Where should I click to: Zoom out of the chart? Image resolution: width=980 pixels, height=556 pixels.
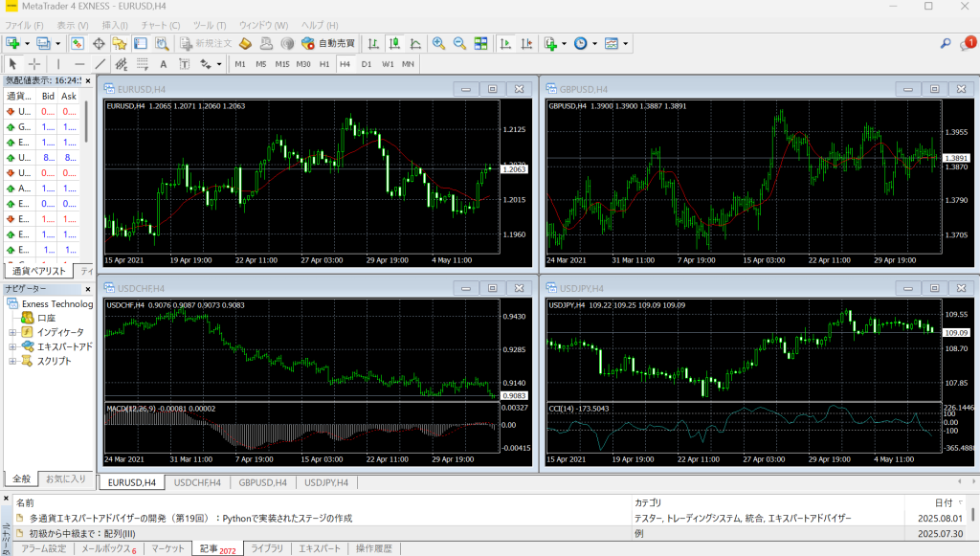point(459,43)
